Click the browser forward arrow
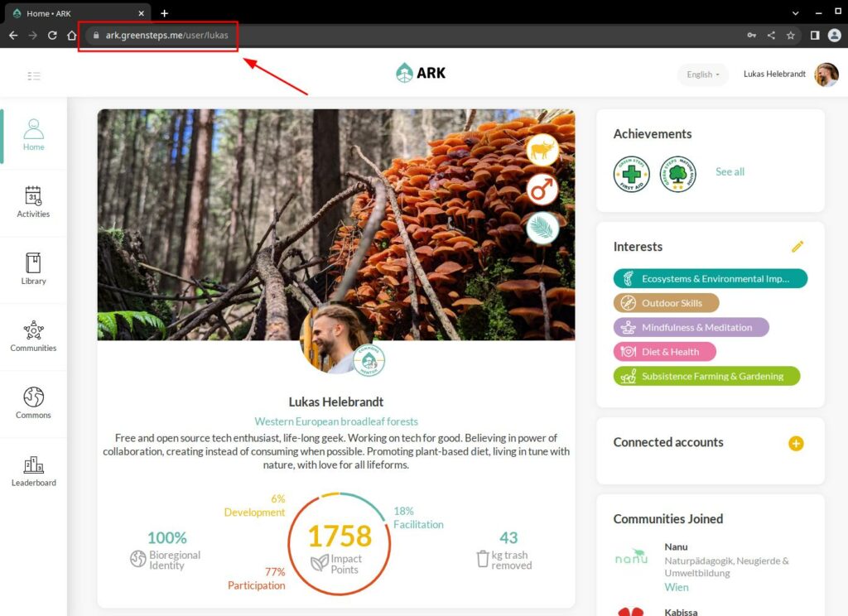 (x=33, y=35)
